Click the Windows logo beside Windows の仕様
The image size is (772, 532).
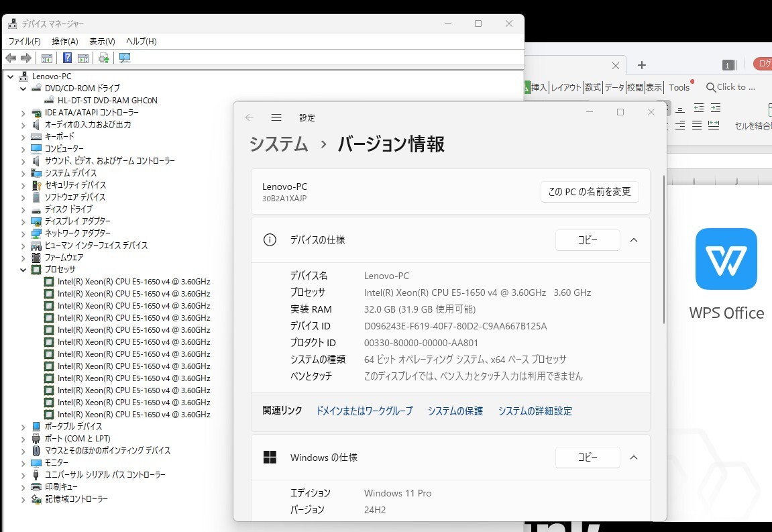pos(270,457)
